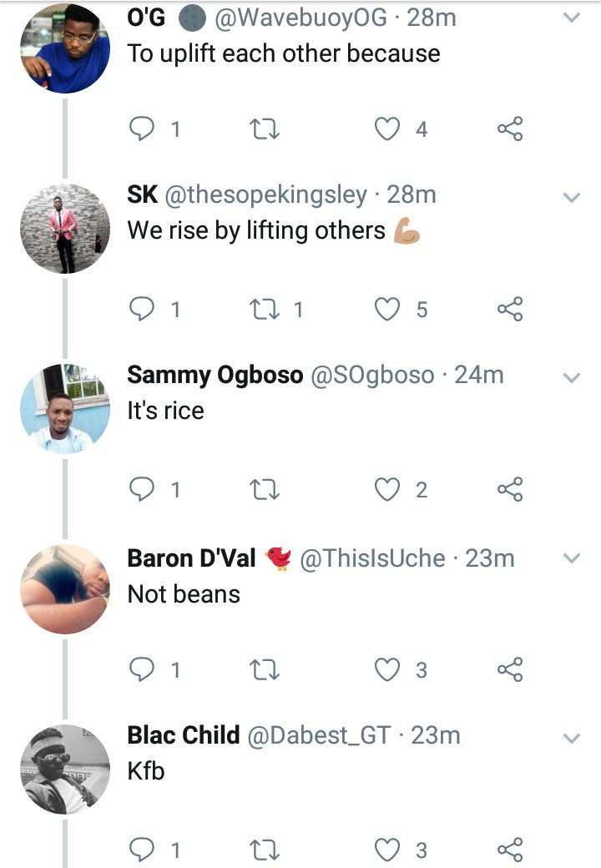Open O'G's profile avatar

pyautogui.click(x=64, y=48)
